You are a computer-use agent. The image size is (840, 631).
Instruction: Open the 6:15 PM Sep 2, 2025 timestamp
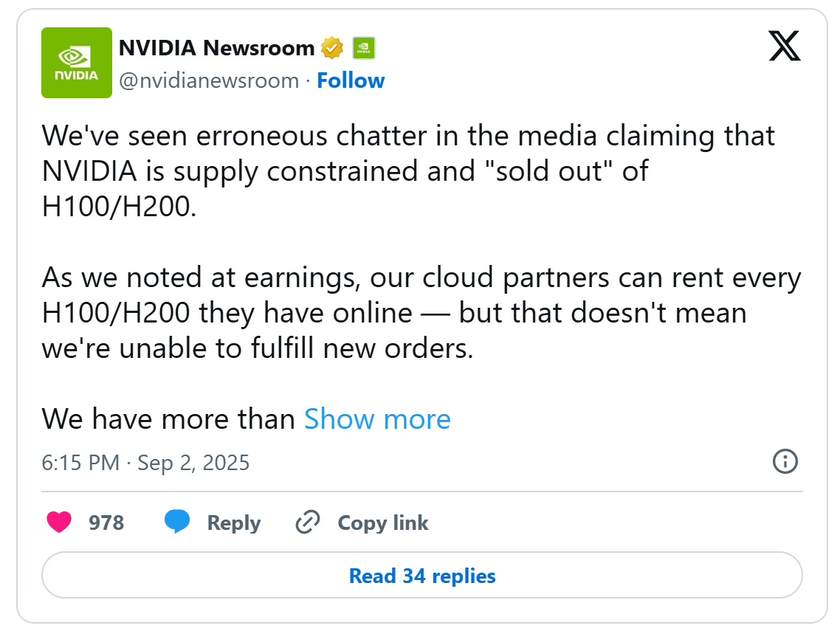click(145, 463)
